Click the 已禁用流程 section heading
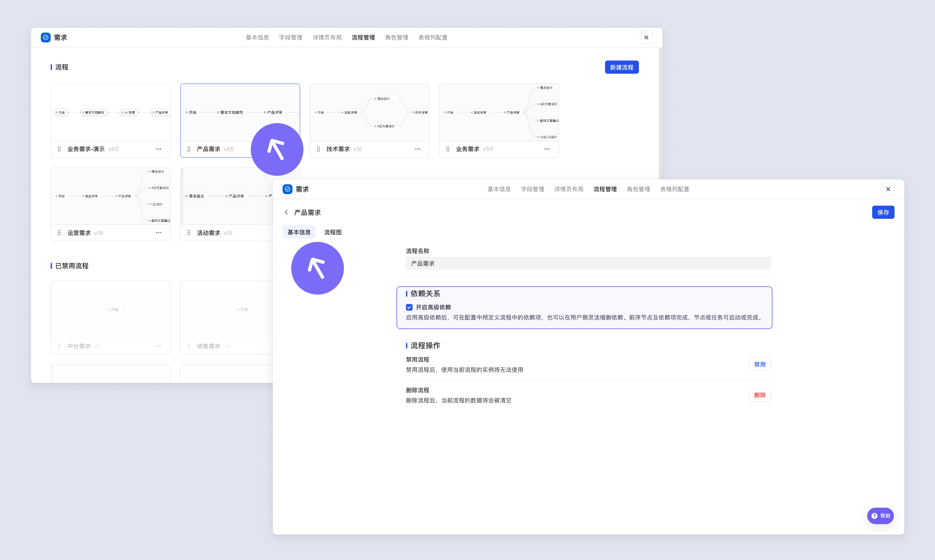The image size is (935, 560). point(72,266)
